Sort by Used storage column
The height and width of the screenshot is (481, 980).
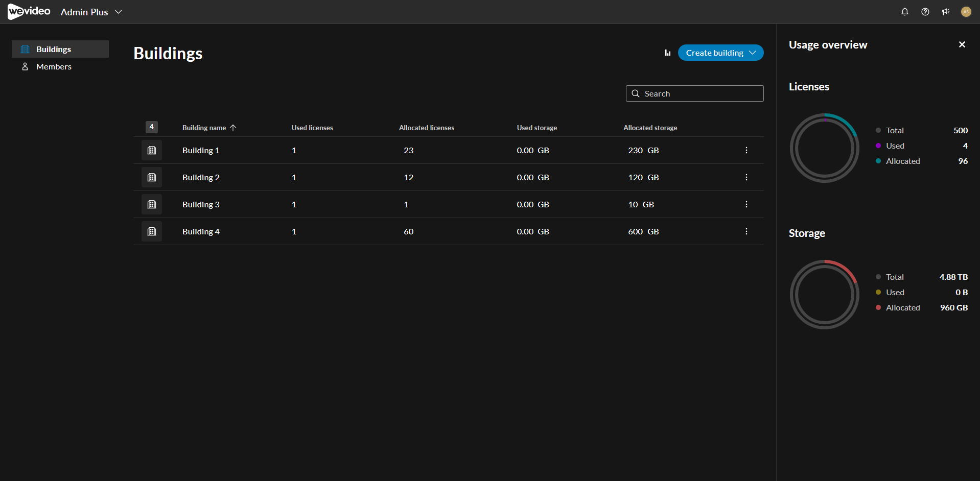point(536,128)
